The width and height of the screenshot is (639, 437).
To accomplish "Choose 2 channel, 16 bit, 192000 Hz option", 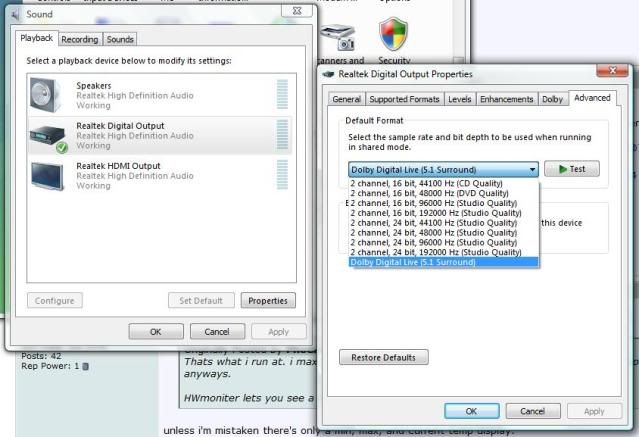I will coord(444,213).
